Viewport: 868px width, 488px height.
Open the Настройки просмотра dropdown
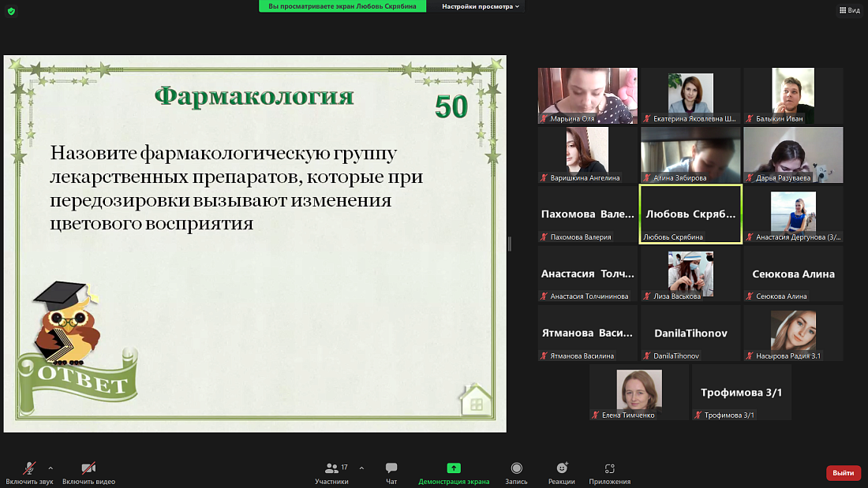tap(476, 6)
